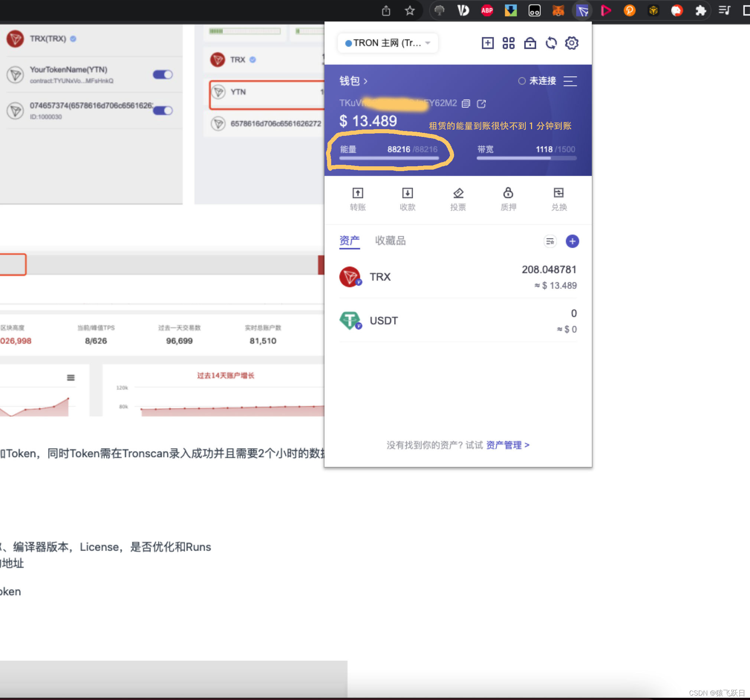The height and width of the screenshot is (700, 750).
Task: Open the USDT asset row
Action: click(x=458, y=321)
